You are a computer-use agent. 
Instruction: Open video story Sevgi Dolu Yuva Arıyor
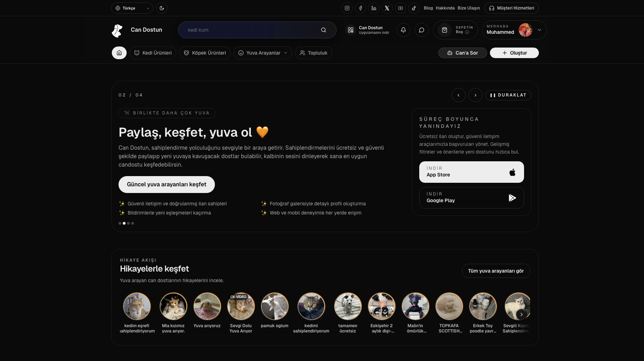coord(241,306)
